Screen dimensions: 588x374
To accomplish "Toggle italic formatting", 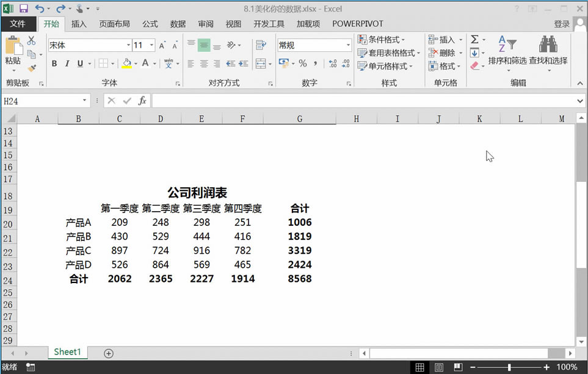I will click(x=67, y=63).
